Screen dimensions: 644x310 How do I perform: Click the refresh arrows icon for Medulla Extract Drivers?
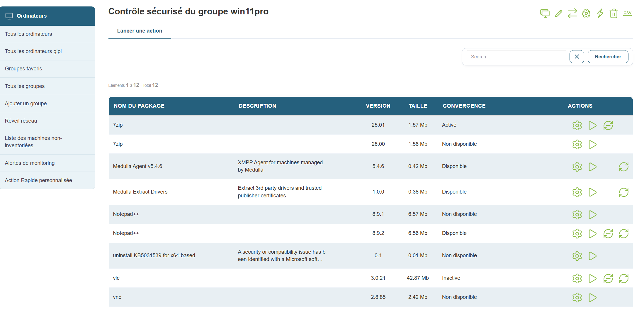click(623, 192)
